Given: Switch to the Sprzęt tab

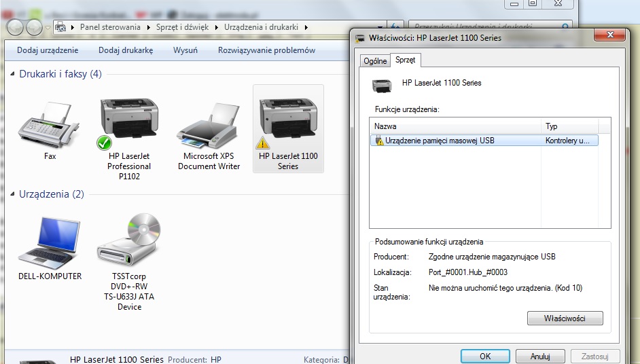Looking at the screenshot, I should coord(406,60).
